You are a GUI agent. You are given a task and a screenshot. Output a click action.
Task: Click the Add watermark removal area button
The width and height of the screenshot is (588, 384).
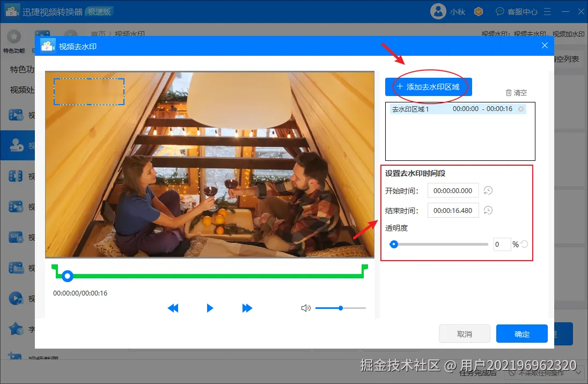click(428, 87)
